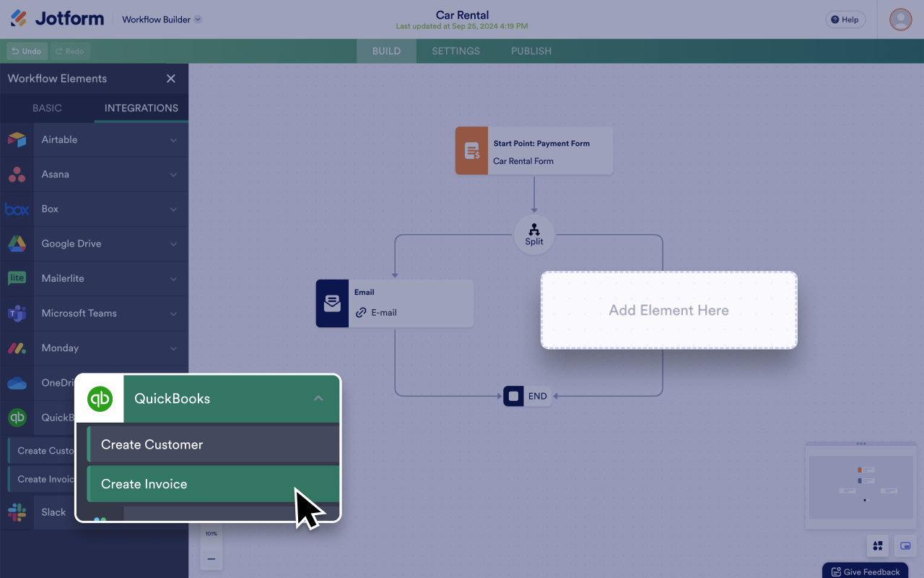Click the Google Drive icon
The image size is (924, 578).
(17, 243)
